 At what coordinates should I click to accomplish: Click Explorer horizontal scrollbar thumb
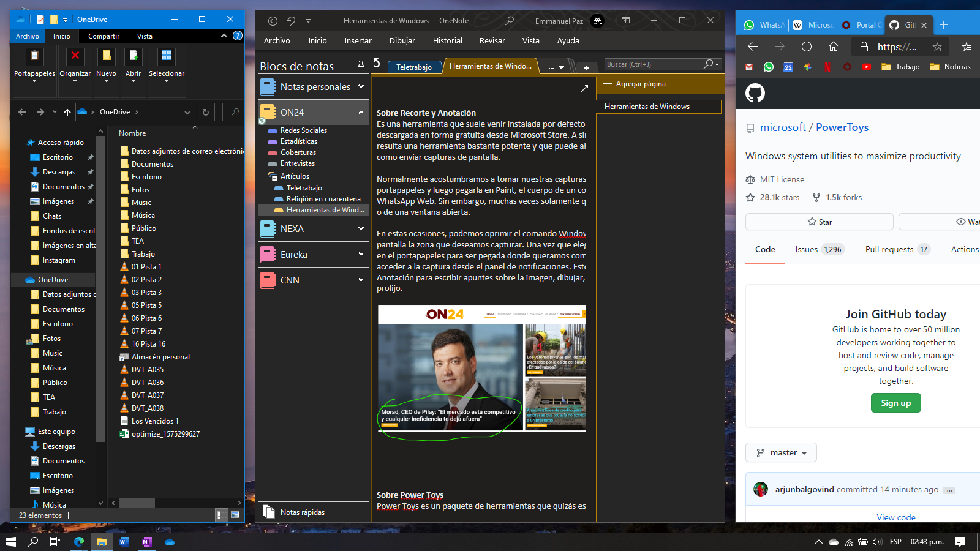click(137, 503)
